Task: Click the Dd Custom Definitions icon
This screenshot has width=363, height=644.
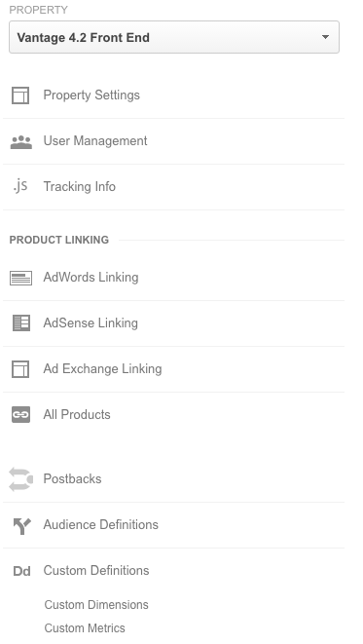Action: (21, 571)
